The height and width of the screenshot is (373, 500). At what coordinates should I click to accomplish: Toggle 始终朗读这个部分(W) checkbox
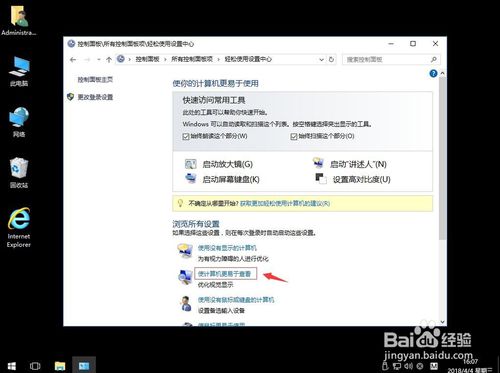(186, 136)
